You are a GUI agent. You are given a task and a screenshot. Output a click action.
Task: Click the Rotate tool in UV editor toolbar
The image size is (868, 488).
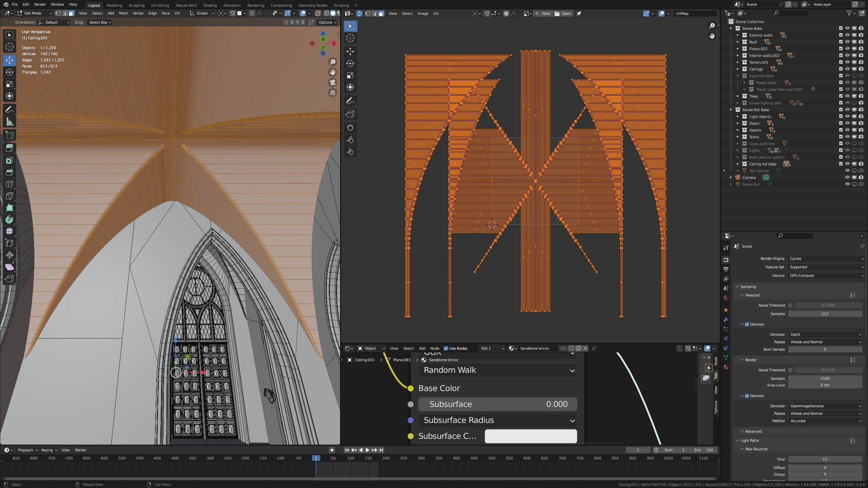(350, 63)
